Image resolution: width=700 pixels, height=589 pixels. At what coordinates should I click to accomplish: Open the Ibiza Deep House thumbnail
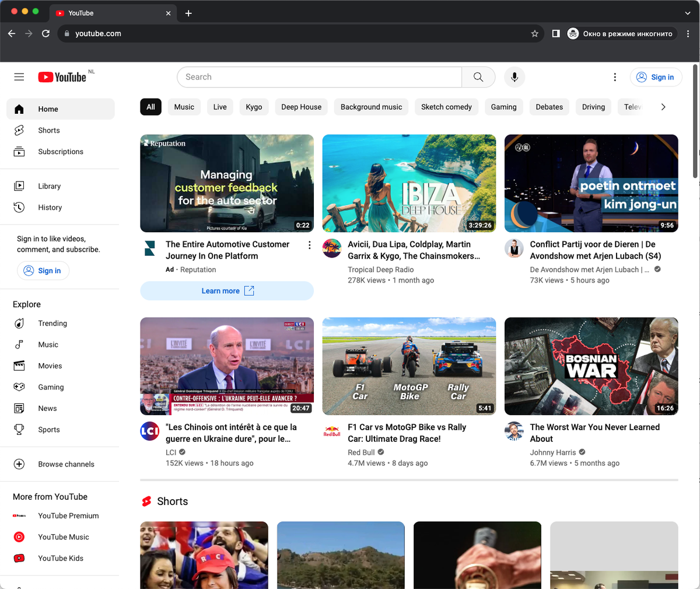coord(409,183)
